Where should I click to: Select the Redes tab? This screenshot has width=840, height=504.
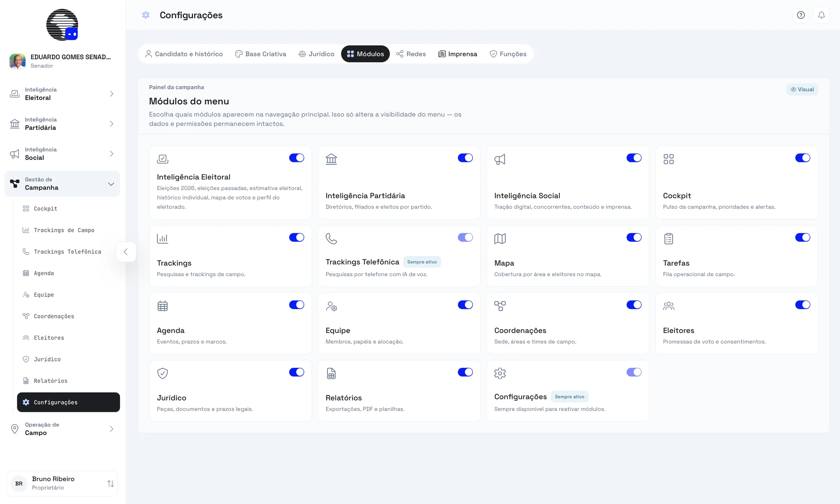411,54
